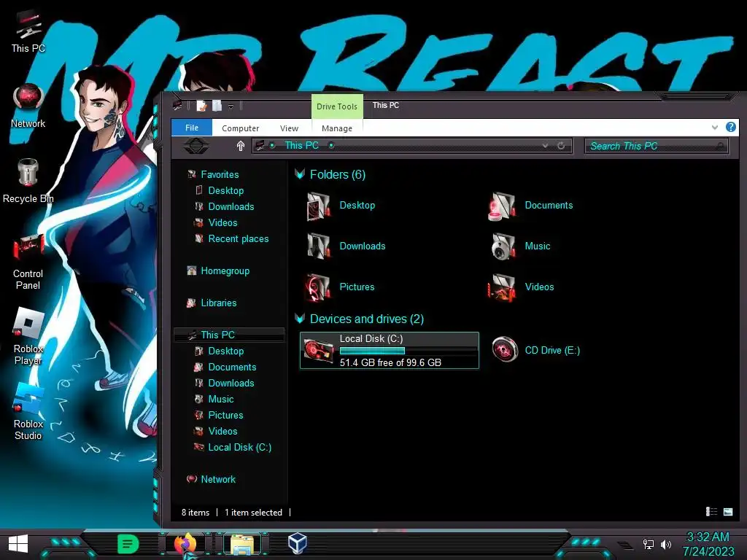Click the network tray icon
747x560 pixels.
(648, 544)
